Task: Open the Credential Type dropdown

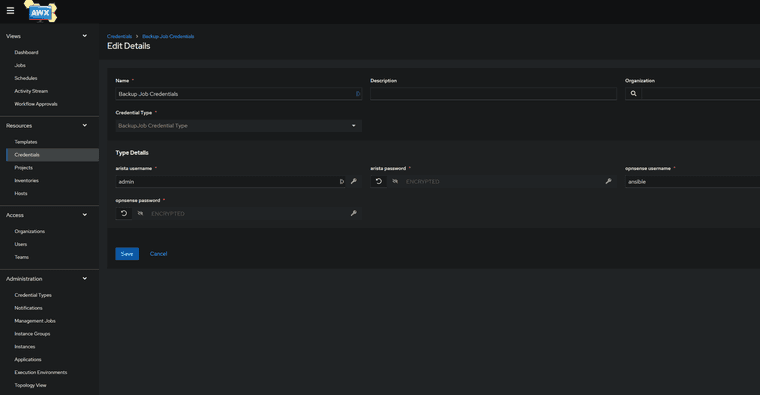Action: pos(238,126)
